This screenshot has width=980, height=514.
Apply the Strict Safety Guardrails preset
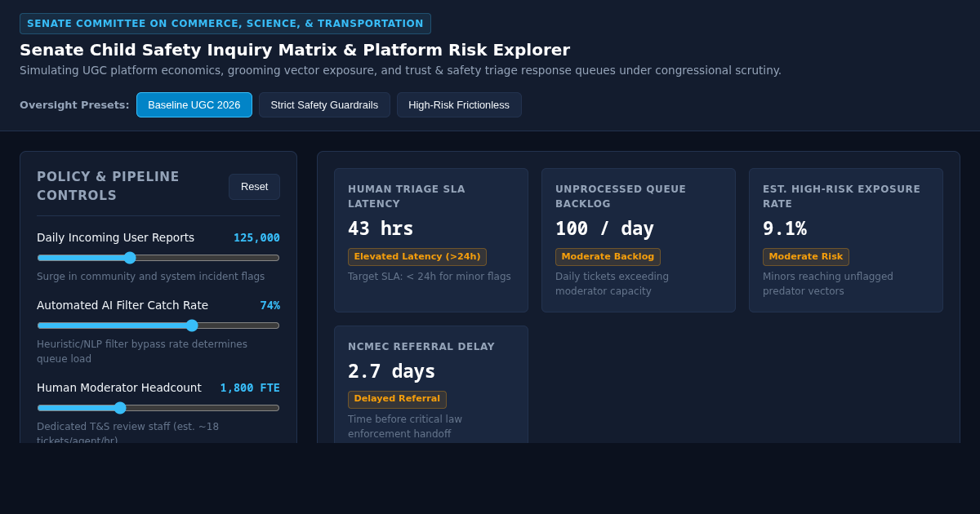(x=324, y=104)
